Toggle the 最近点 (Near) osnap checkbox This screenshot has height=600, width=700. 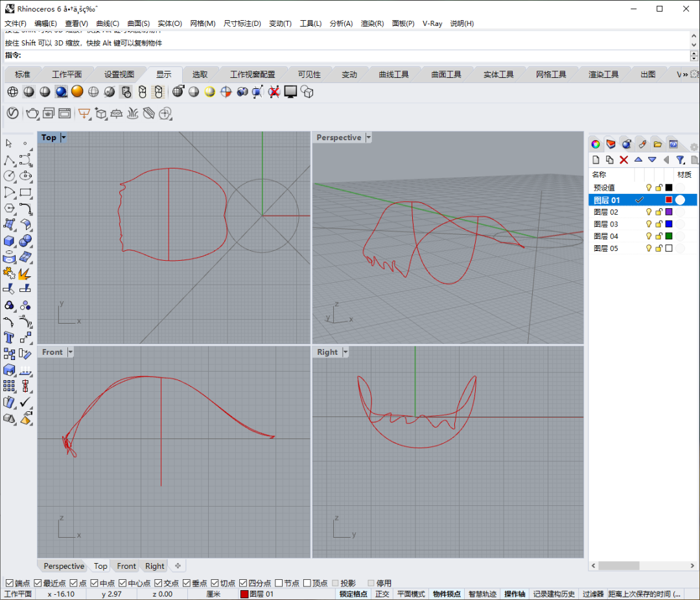tap(38, 583)
